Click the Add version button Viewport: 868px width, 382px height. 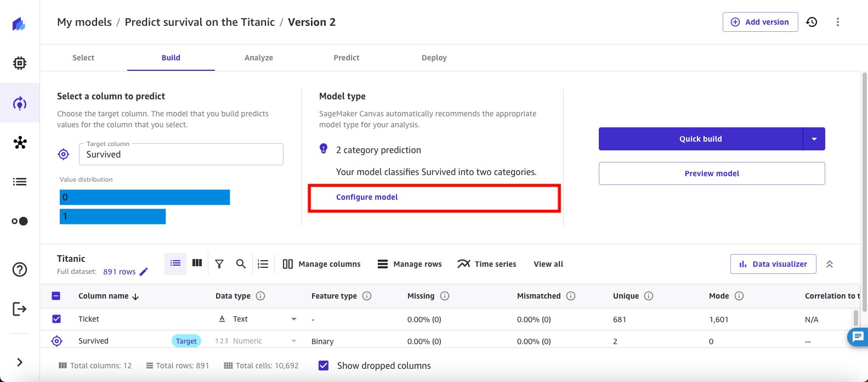pos(760,22)
